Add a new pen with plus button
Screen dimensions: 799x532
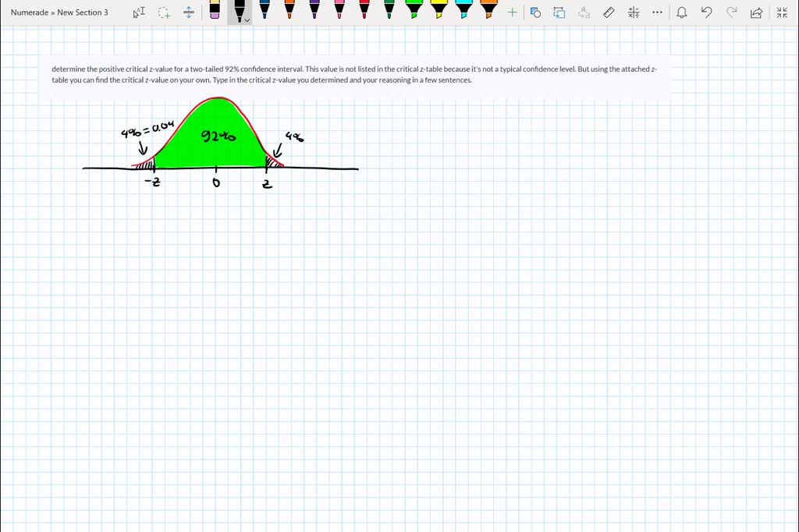tap(512, 12)
